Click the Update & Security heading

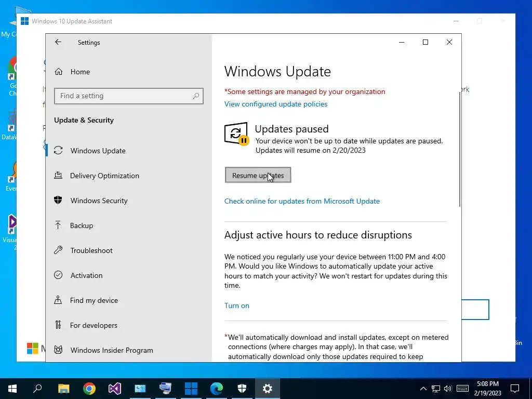pyautogui.click(x=84, y=120)
